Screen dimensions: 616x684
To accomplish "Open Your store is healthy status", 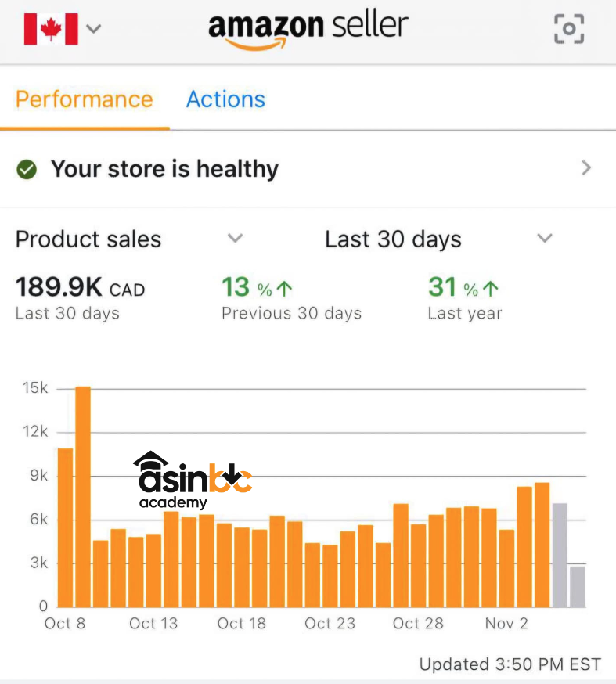I will coord(164,169).
